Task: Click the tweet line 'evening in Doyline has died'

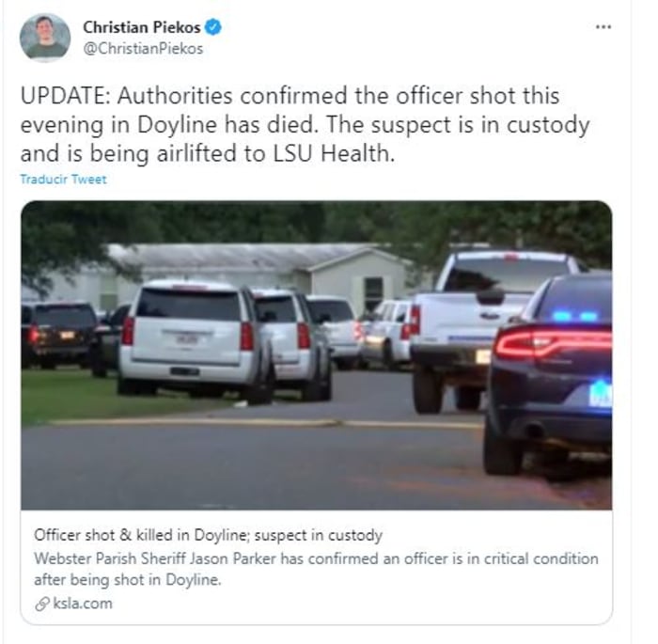Action: click(x=305, y=125)
